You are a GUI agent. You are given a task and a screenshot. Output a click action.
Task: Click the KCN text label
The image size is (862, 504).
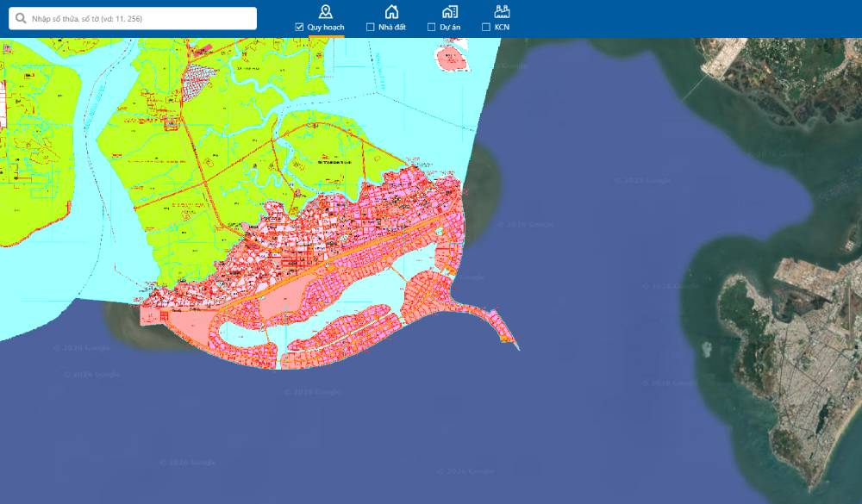[x=502, y=28]
